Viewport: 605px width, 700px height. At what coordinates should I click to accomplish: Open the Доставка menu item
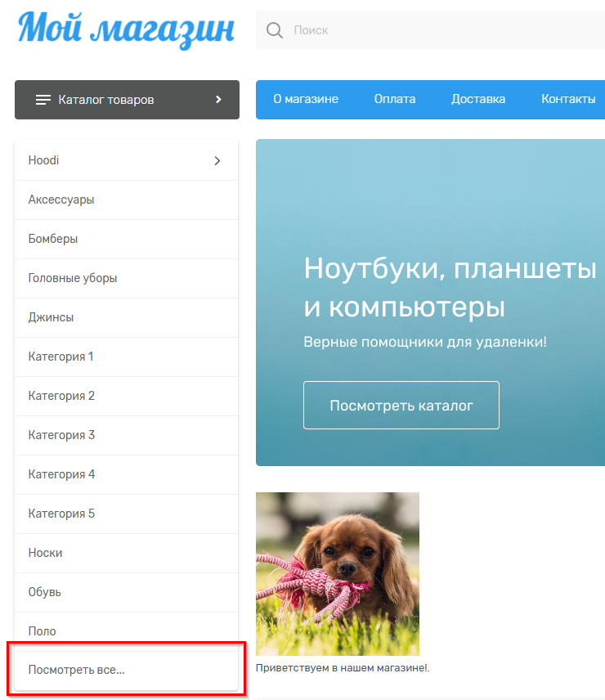tap(478, 99)
